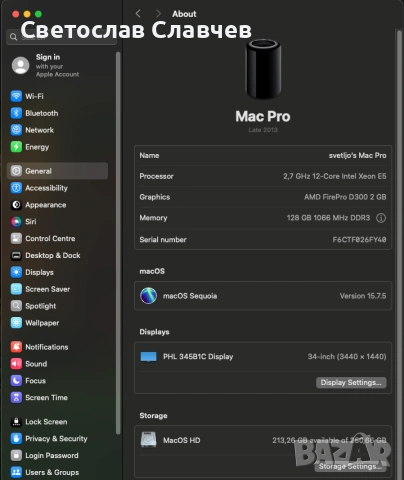Click the processor value 2,7 GHz 12-Core
The height and width of the screenshot is (480, 404).
pos(335,176)
